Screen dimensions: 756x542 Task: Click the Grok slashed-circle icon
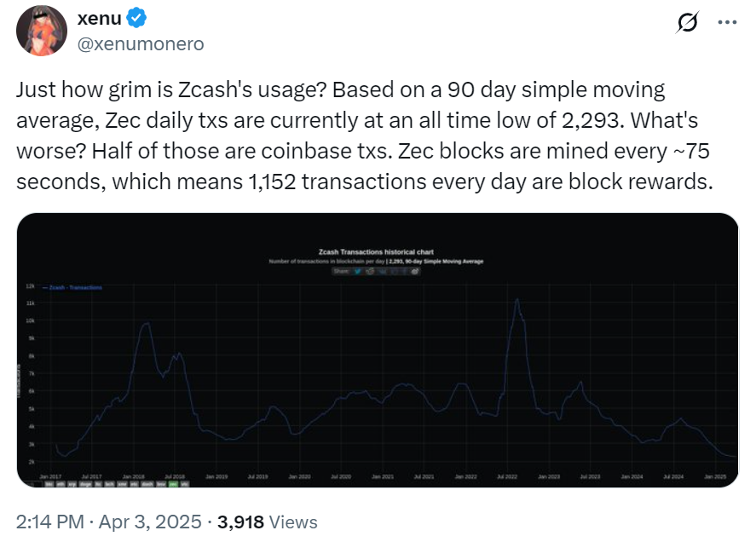tap(688, 22)
